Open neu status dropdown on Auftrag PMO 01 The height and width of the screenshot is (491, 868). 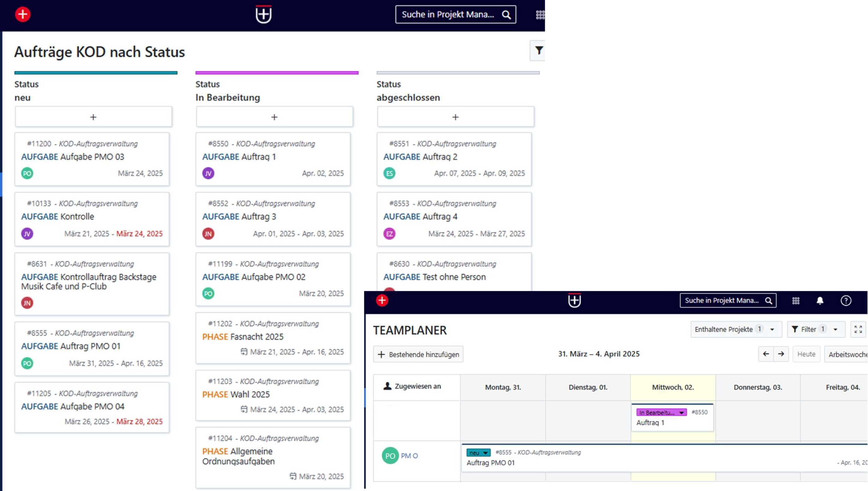[478, 452]
